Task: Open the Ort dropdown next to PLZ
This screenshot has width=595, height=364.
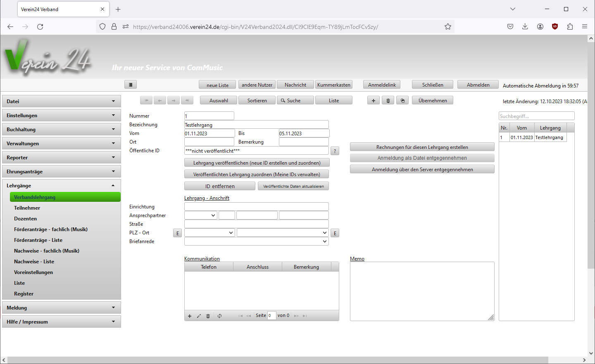Action: (283, 232)
